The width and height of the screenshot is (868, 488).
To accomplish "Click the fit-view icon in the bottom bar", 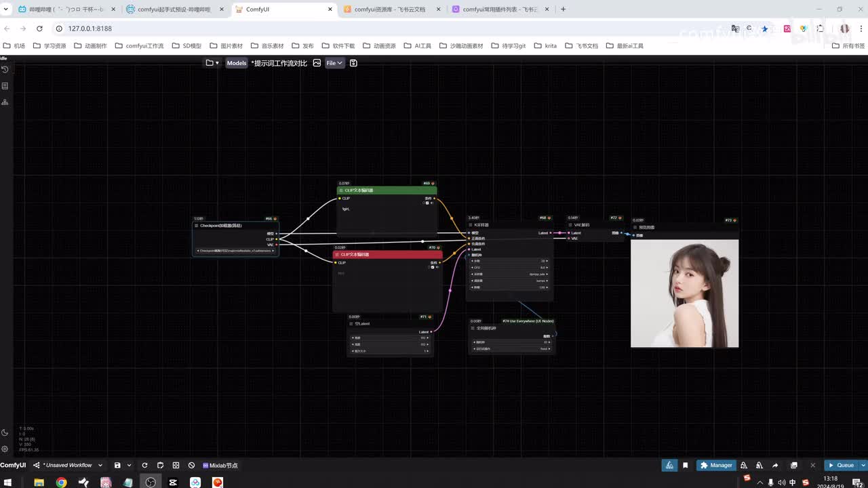I will [176, 466].
